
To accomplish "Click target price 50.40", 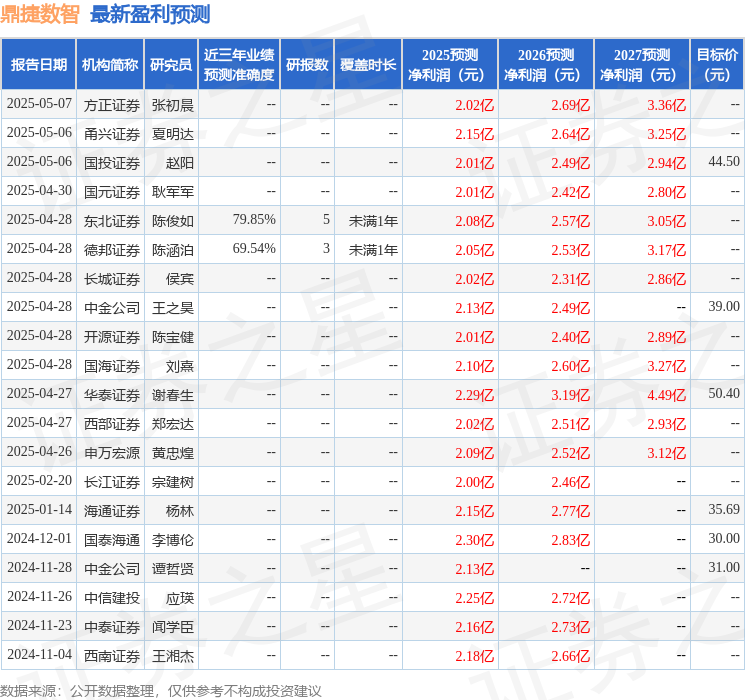I will point(724,393).
